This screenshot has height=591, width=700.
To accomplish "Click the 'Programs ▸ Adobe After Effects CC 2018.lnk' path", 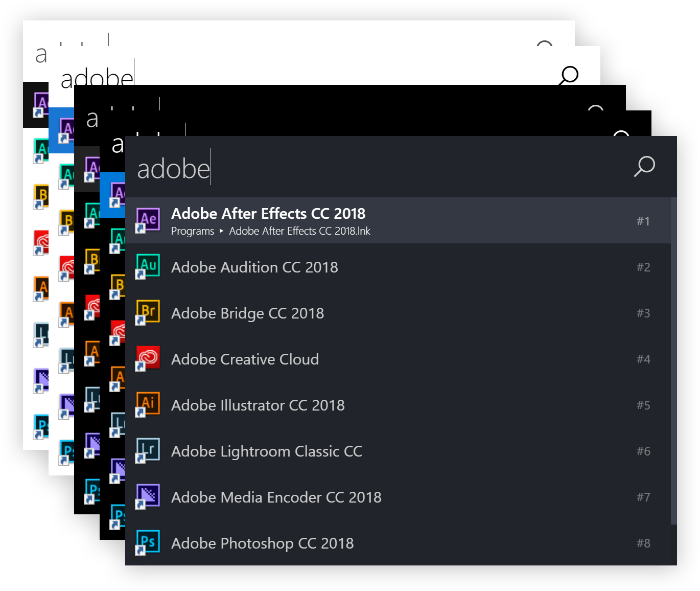I will (x=270, y=231).
